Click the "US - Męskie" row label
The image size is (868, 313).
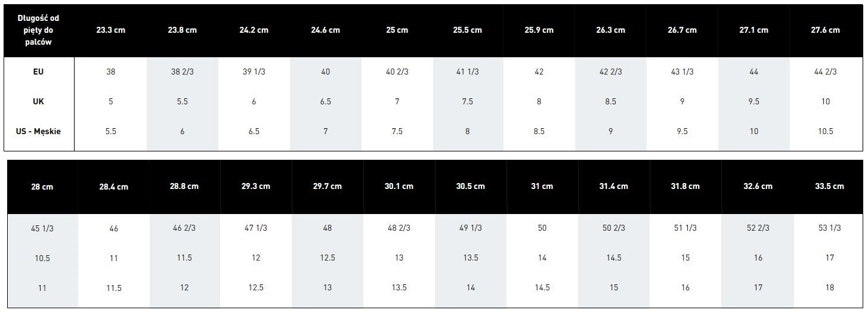[x=39, y=131]
